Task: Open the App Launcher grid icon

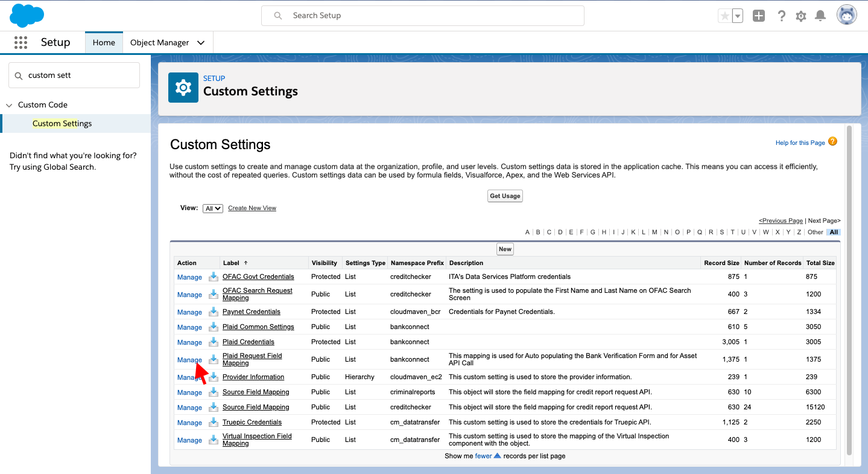Action: click(x=21, y=42)
